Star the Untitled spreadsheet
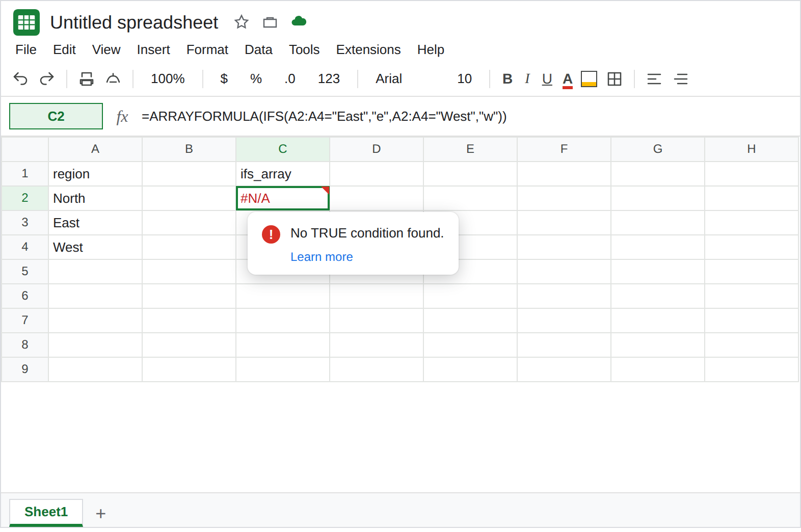Image resolution: width=801 pixels, height=532 pixels. point(242,22)
